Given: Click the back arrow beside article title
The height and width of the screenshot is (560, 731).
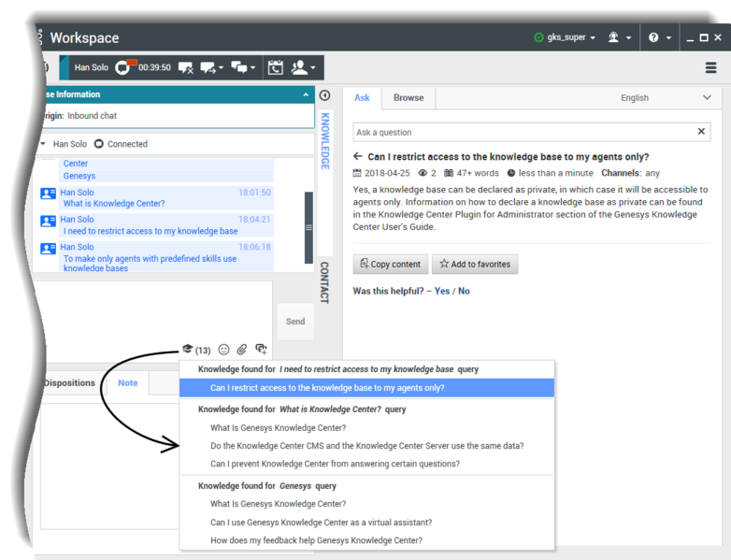Looking at the screenshot, I should (358, 156).
